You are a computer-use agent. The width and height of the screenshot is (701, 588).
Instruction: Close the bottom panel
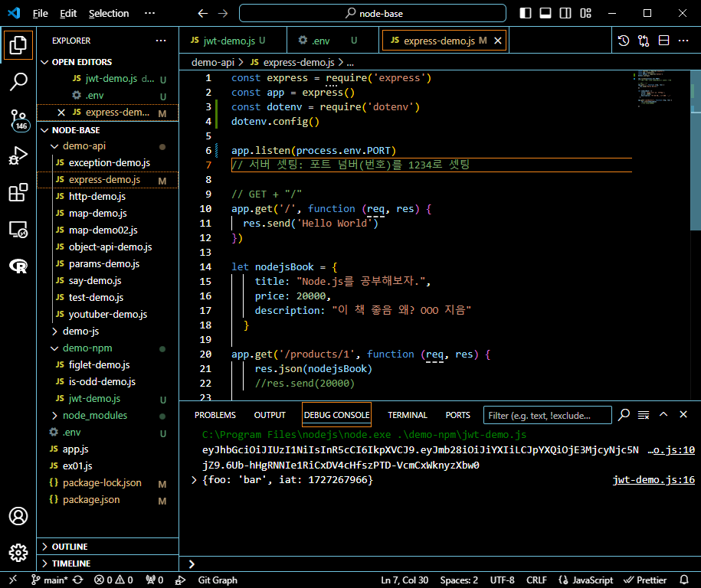click(x=683, y=415)
